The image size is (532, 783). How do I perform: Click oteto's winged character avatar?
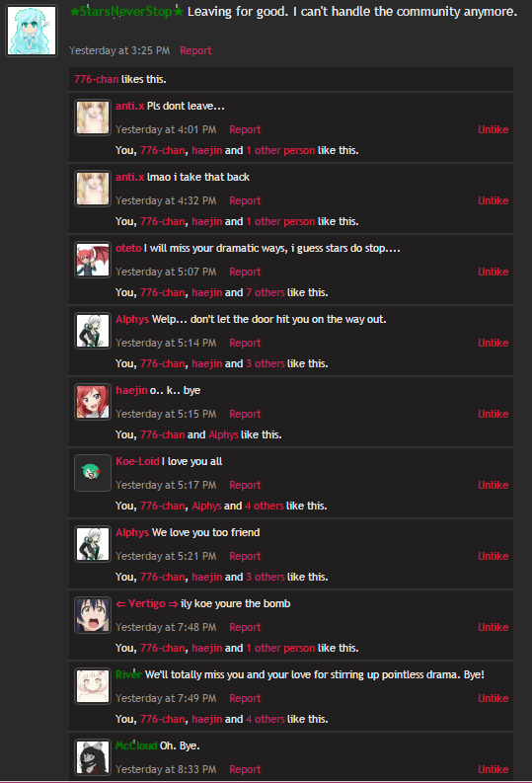point(93,260)
